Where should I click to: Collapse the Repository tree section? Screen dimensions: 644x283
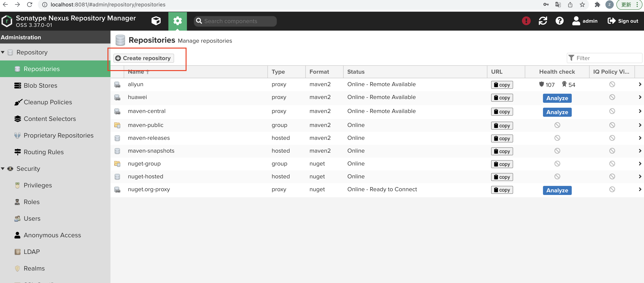click(x=3, y=52)
